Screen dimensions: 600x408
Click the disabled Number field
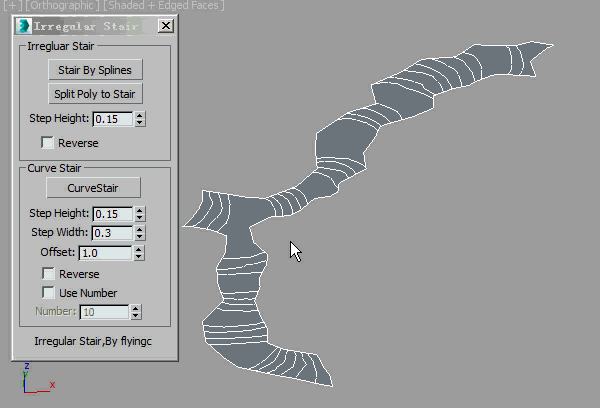pyautogui.click(x=104, y=312)
